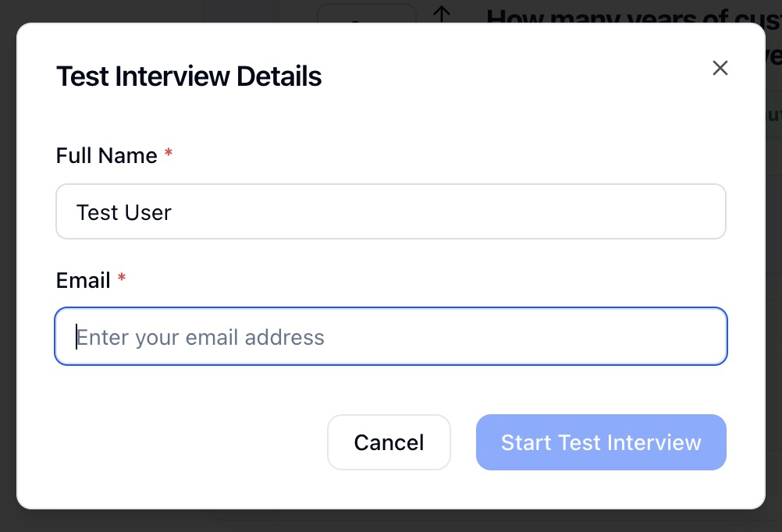The height and width of the screenshot is (532, 782).
Task: Close the Test Interview Details dialog via X
Action: pyautogui.click(x=720, y=68)
